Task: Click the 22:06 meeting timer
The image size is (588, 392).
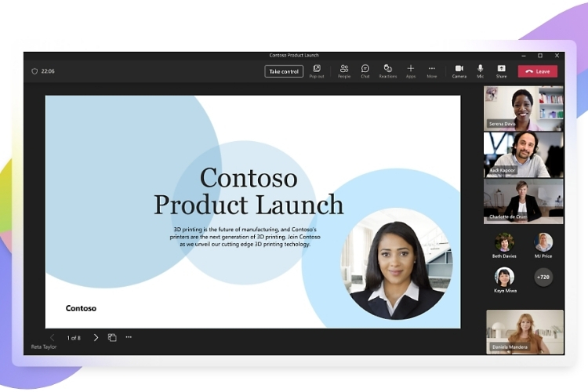Action: click(x=48, y=71)
